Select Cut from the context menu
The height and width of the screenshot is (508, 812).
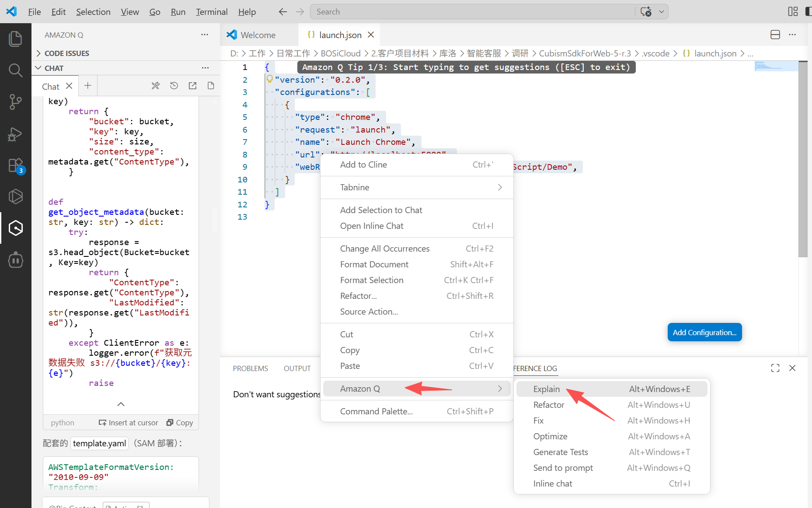417,334
